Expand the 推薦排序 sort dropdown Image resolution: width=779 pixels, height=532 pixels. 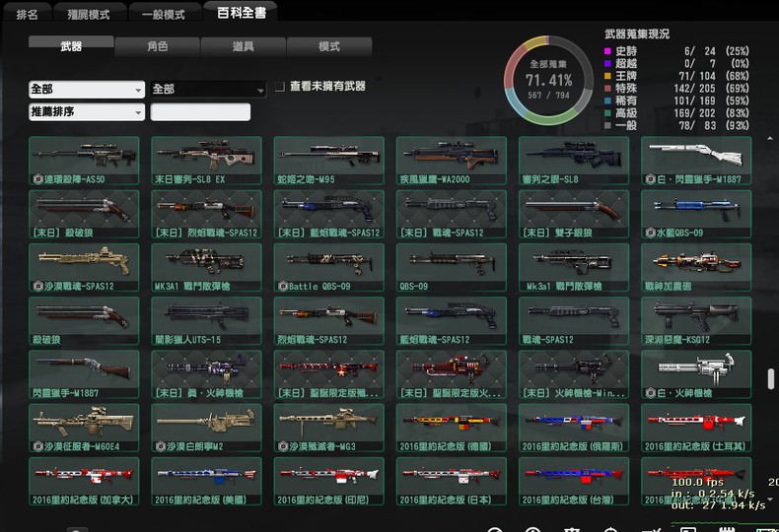87,112
